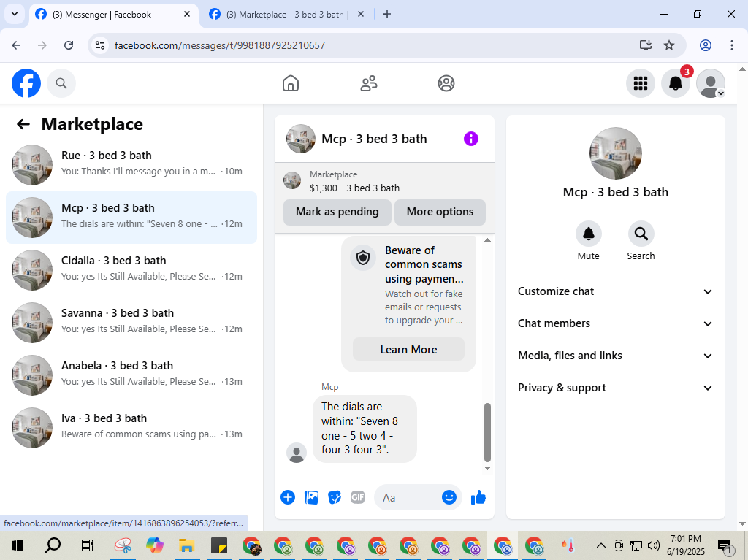This screenshot has width=748, height=560.
Task: Click the Mark as pending button
Action: click(x=337, y=212)
